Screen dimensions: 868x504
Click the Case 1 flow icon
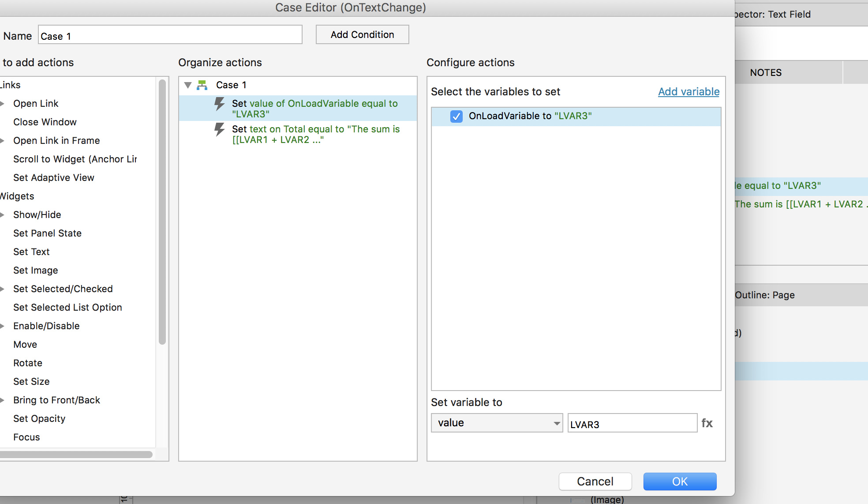(x=202, y=85)
